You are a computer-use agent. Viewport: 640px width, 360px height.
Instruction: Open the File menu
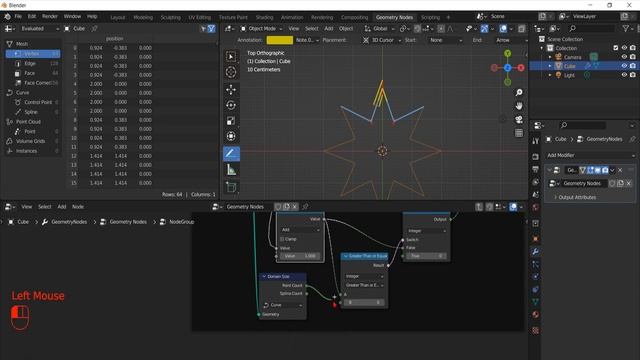18,17
